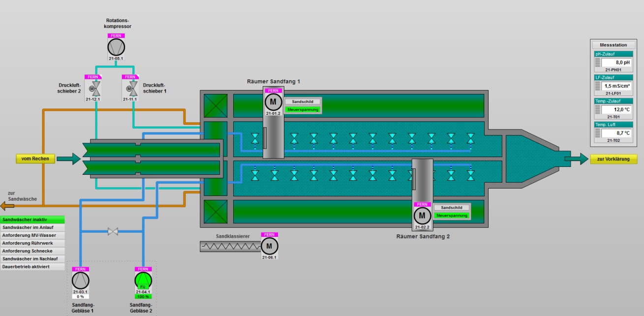
Task: Click the manual valve between blower pipes
Action: [x=113, y=231]
